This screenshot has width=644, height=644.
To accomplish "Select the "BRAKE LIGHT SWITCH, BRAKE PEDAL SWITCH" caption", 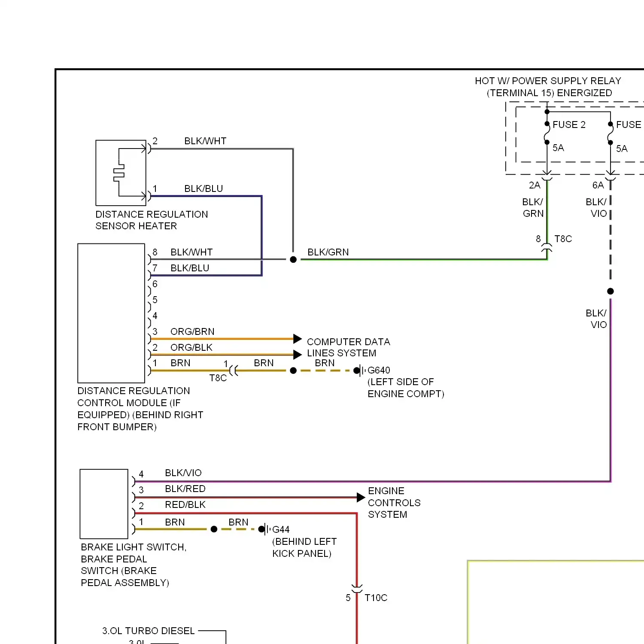I will point(134,565).
